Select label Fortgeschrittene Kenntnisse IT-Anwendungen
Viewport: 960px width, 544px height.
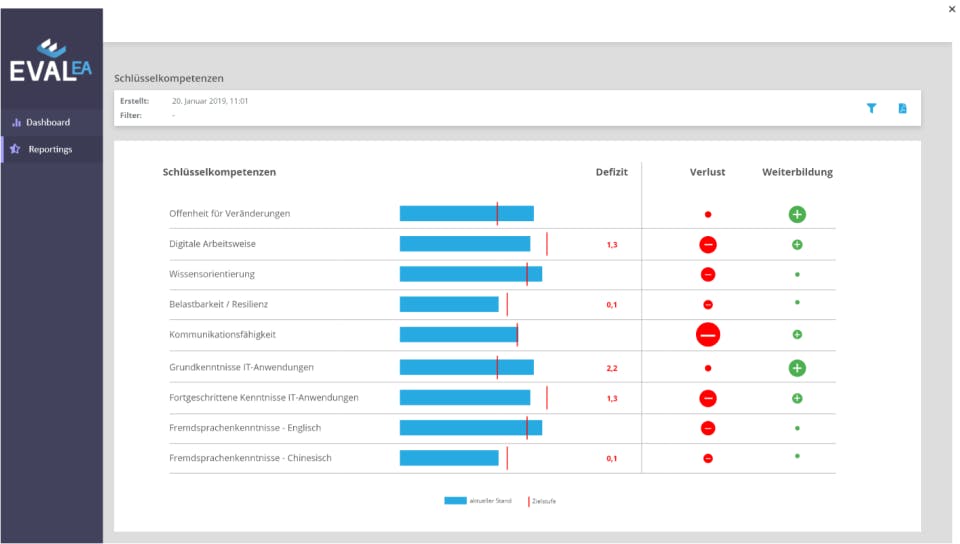pyautogui.click(x=264, y=398)
